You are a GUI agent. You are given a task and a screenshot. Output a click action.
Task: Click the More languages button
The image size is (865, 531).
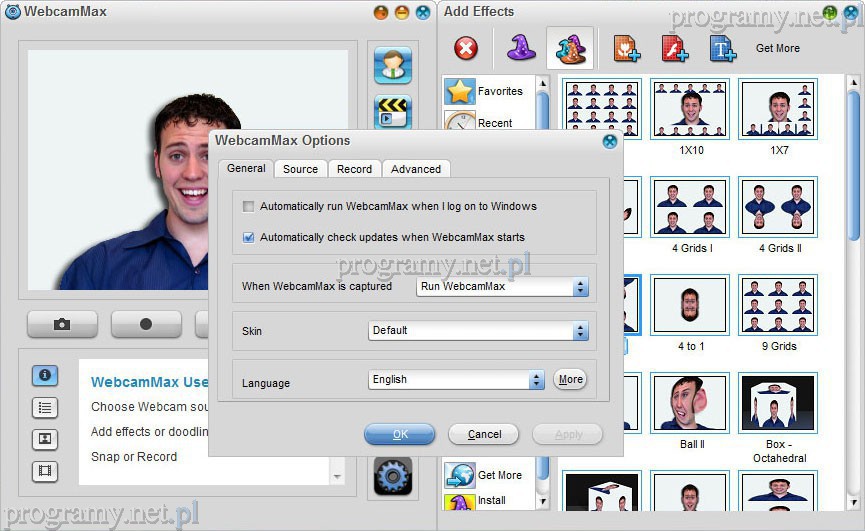pos(570,380)
